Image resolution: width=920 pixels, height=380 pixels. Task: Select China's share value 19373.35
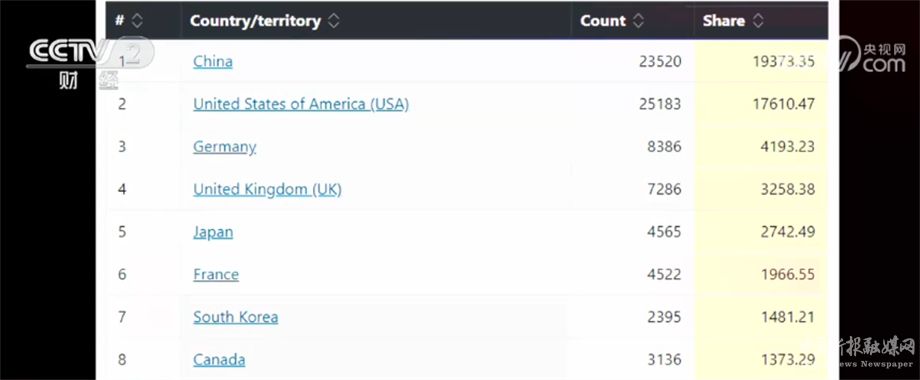(783, 62)
